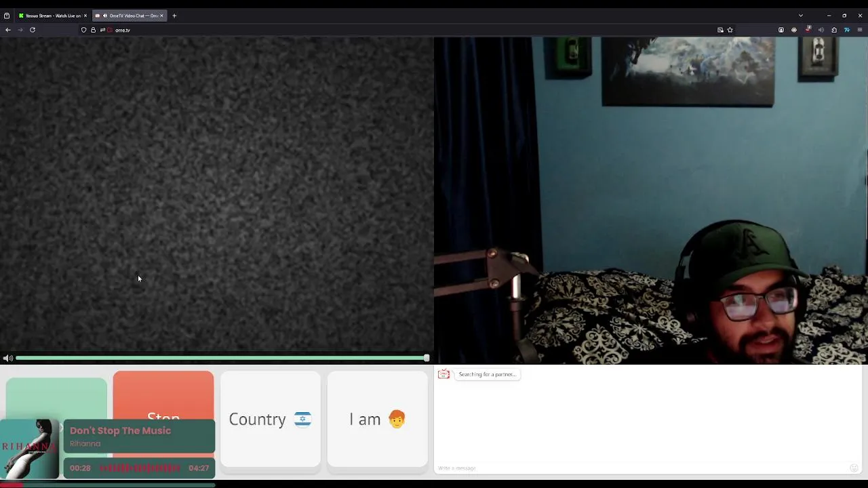The width and height of the screenshot is (868, 488).
Task: Switch to the Yassuo Stream tab
Action: pyautogui.click(x=53, y=16)
